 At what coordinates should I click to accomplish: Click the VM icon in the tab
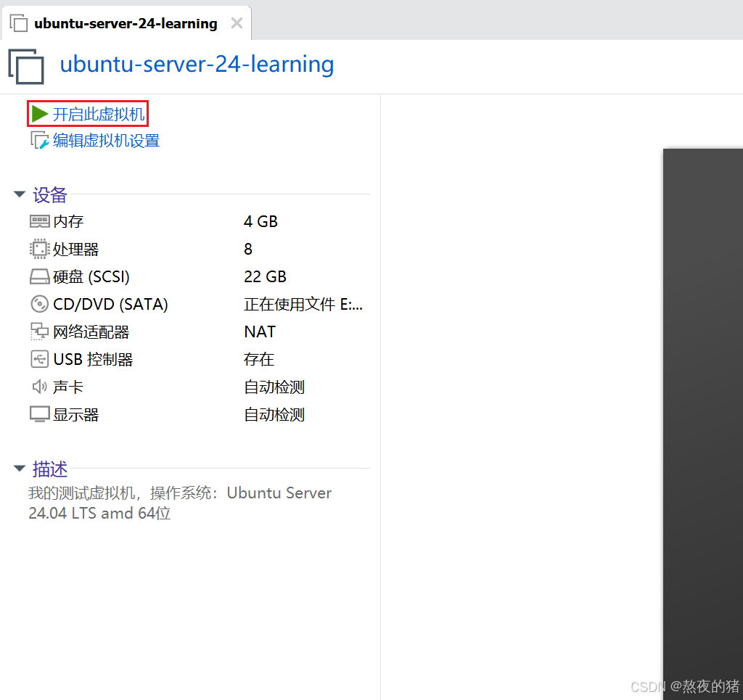click(19, 23)
